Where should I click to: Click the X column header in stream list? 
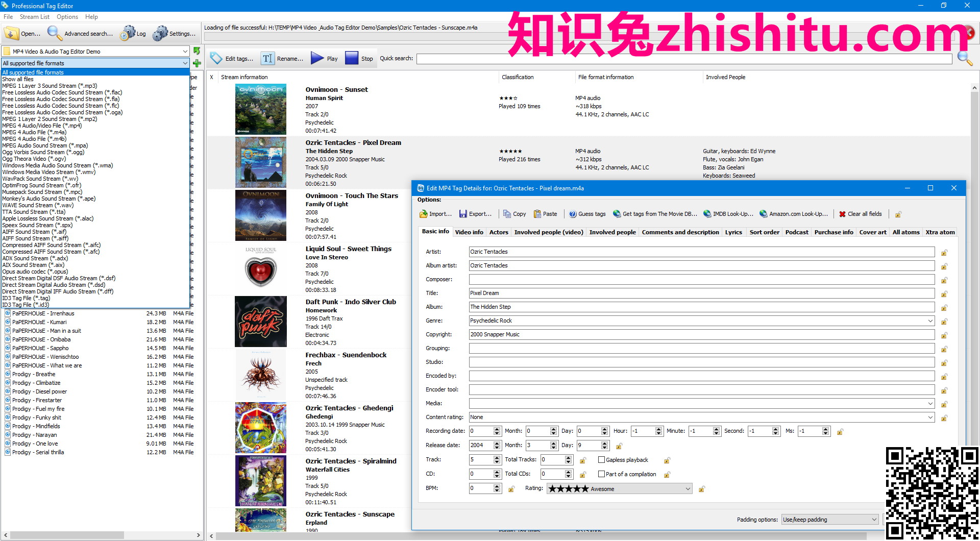click(x=212, y=77)
